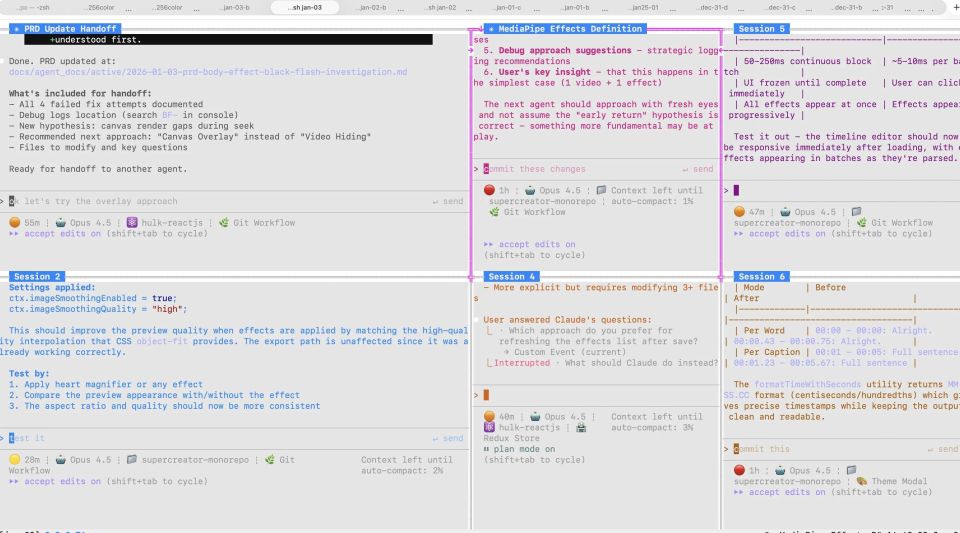Click the folder icon in Session 6 status line

tap(852, 471)
